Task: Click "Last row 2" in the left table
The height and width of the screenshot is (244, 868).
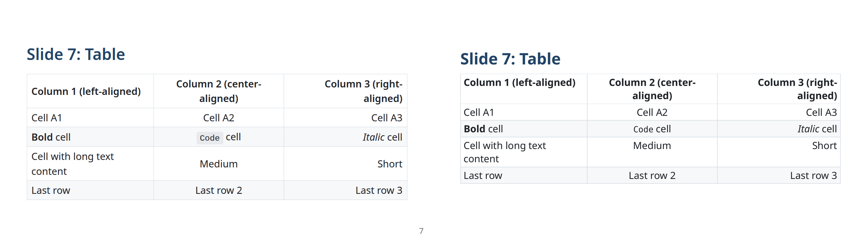Action: coord(219,190)
